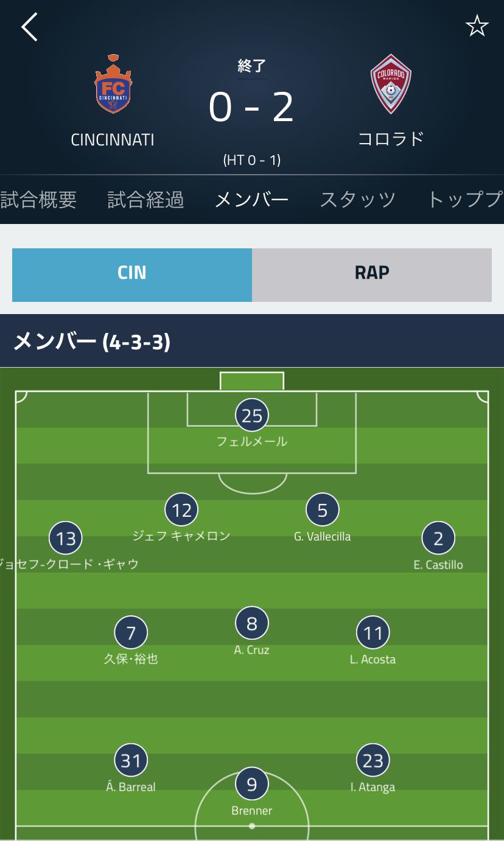Tap number 5 G. Vallecilla marker
Viewport: 504px width, 843px height.
tap(323, 511)
